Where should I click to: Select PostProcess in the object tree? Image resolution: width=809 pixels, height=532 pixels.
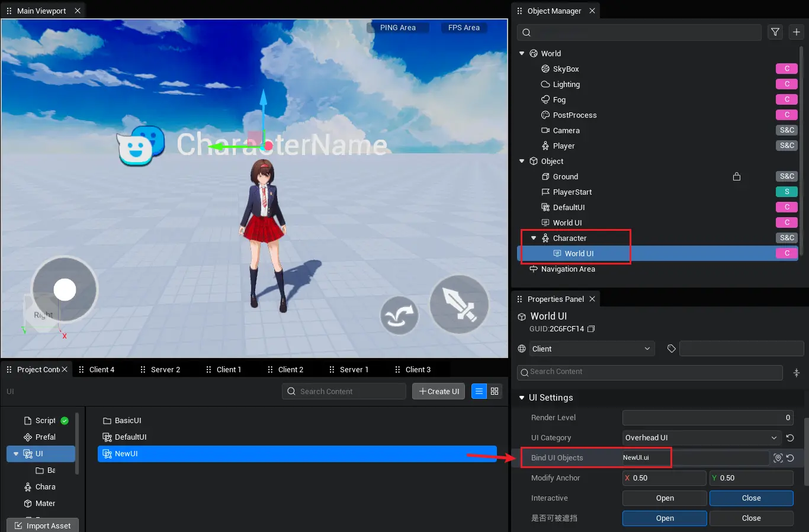click(x=574, y=115)
